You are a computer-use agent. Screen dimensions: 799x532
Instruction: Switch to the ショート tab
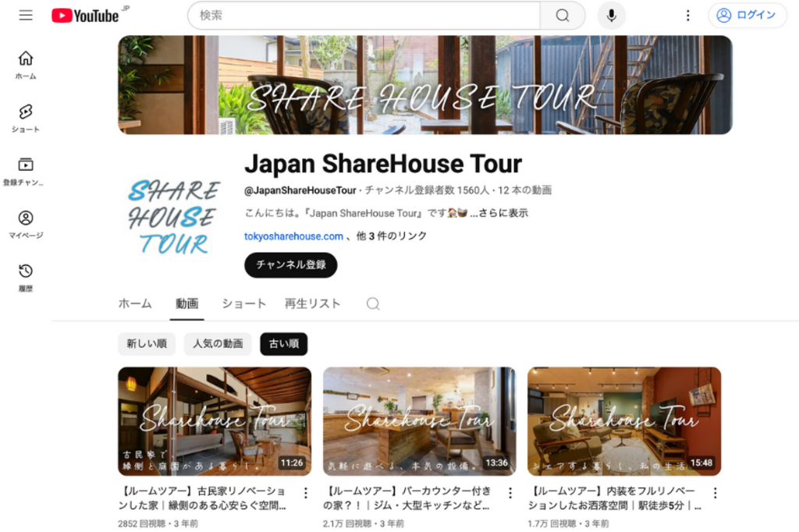tap(244, 303)
